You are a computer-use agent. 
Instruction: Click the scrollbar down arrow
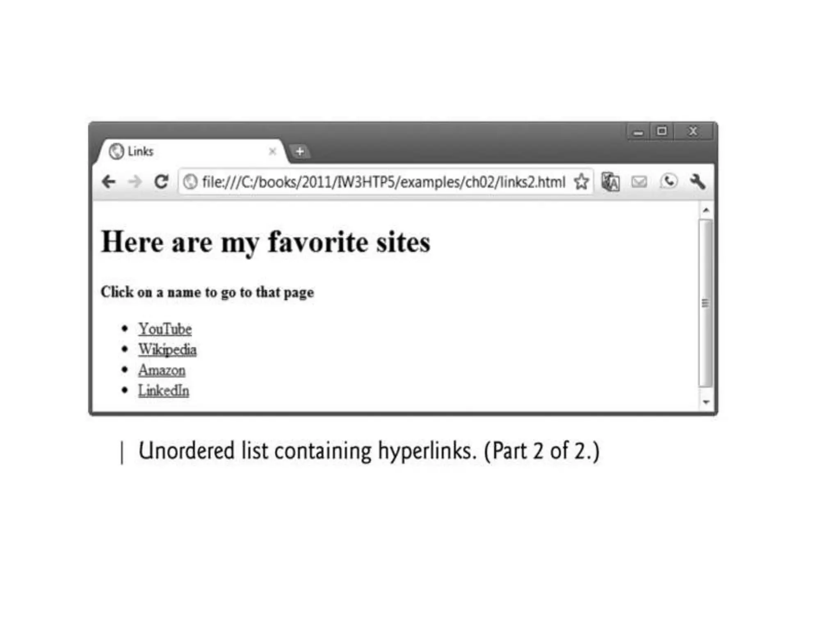point(706,402)
